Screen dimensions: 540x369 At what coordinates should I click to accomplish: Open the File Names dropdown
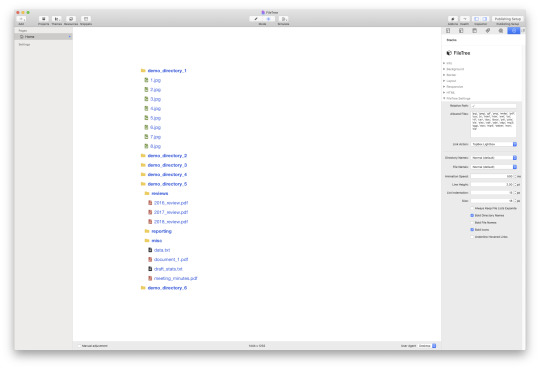pos(494,167)
